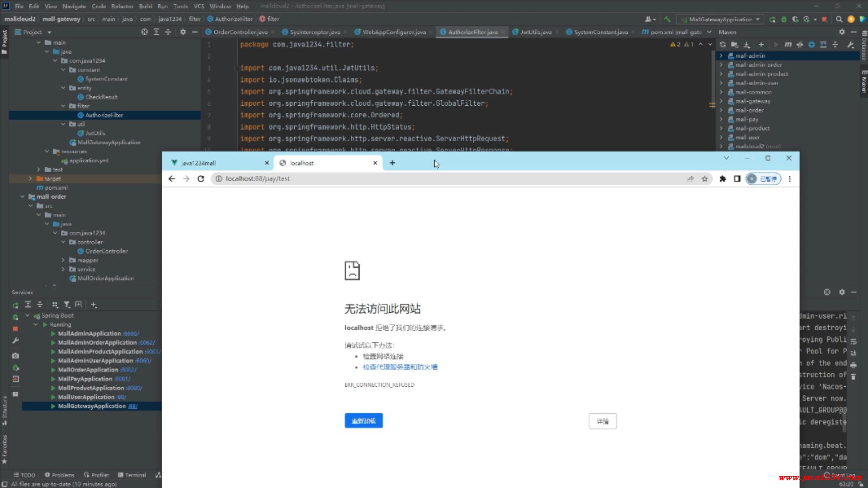Open Project panel gear options

(x=183, y=32)
